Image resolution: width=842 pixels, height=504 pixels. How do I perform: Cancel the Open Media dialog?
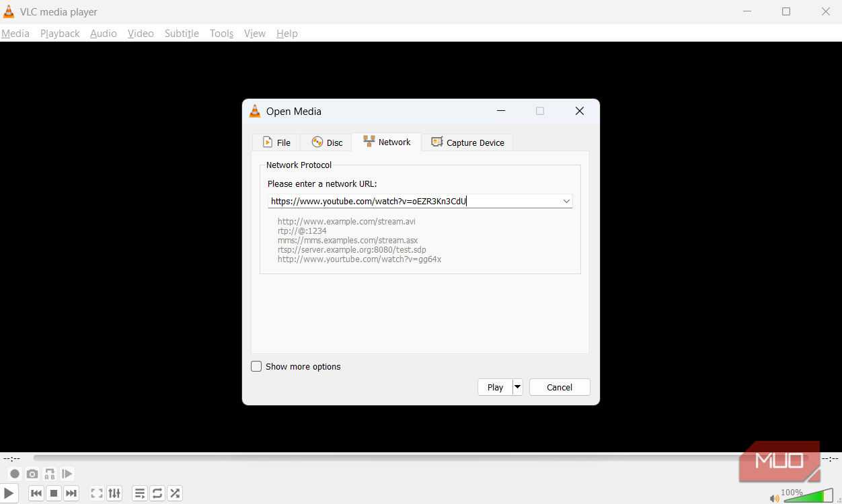coord(560,387)
